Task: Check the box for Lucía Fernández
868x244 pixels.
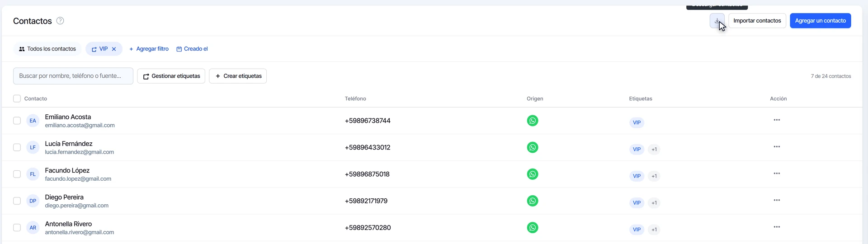Action: coord(17,147)
